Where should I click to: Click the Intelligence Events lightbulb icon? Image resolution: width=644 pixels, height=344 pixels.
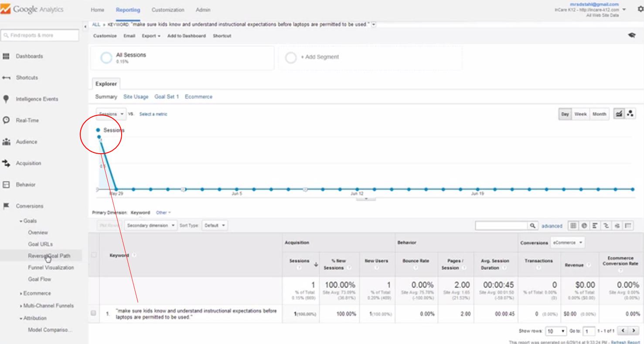(x=6, y=99)
